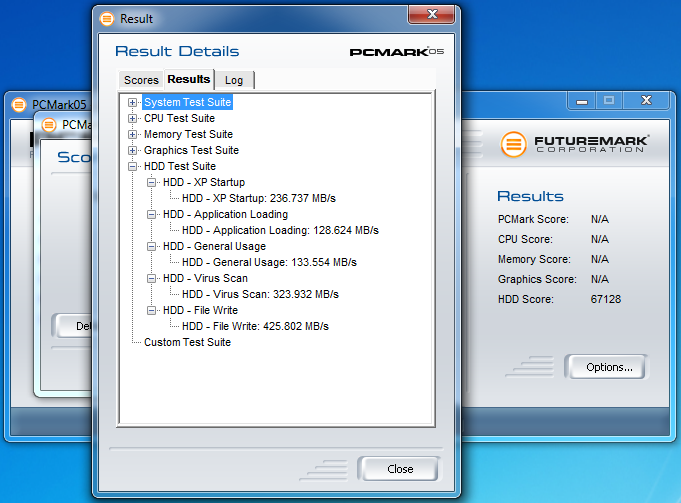Click the General Usage 133.554 MB/s result

point(269,262)
